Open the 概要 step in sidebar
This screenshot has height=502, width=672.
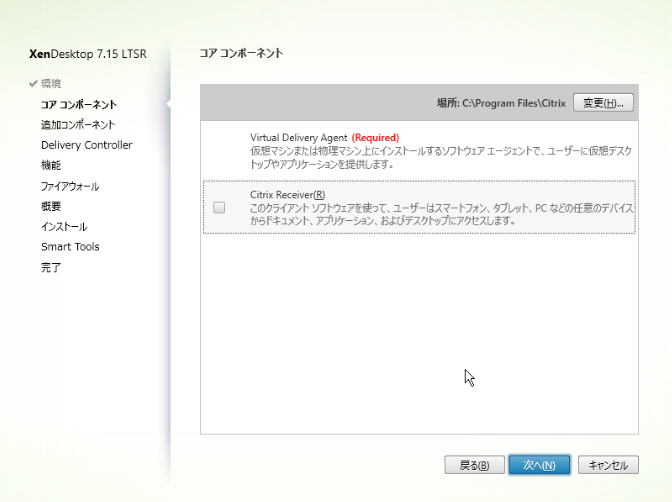[x=51, y=206]
